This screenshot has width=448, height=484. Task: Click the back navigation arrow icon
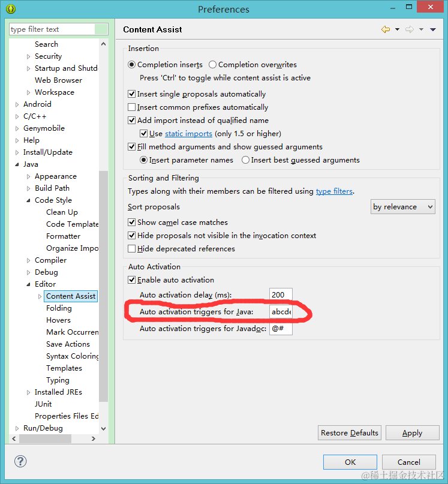pyautogui.click(x=385, y=29)
